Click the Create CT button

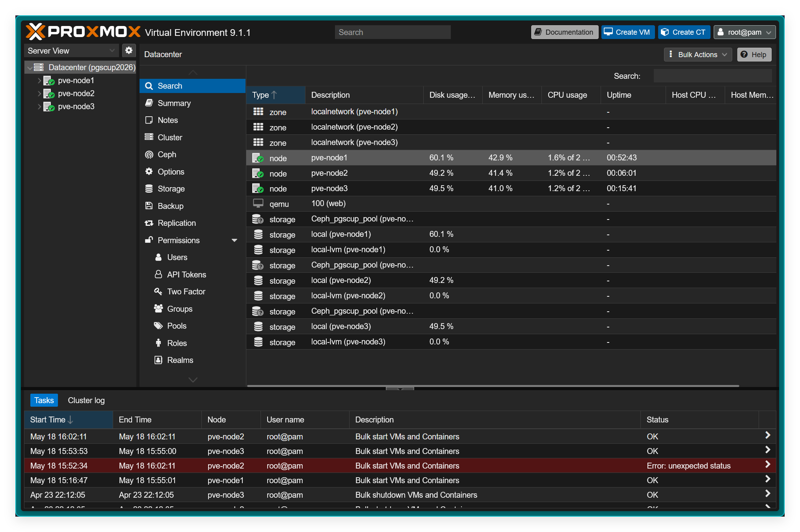pos(684,32)
